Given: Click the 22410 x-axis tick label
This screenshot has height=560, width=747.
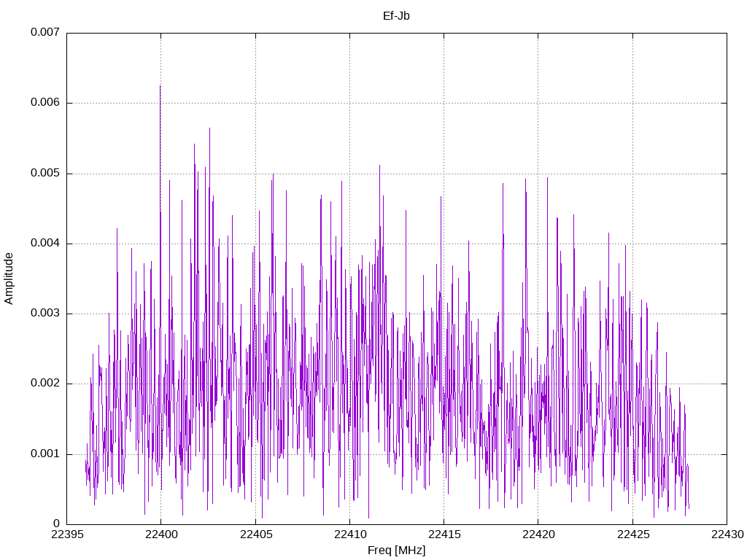Looking at the screenshot, I should tap(350, 534).
